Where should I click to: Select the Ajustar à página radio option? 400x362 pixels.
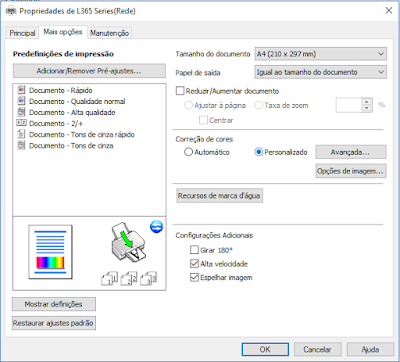pyautogui.click(x=188, y=105)
